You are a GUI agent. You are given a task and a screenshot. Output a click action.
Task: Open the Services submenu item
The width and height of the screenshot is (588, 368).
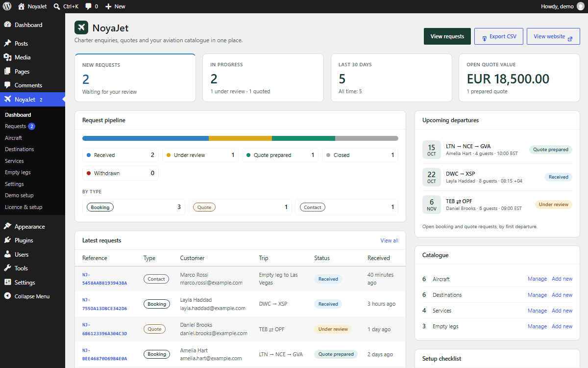(x=15, y=161)
